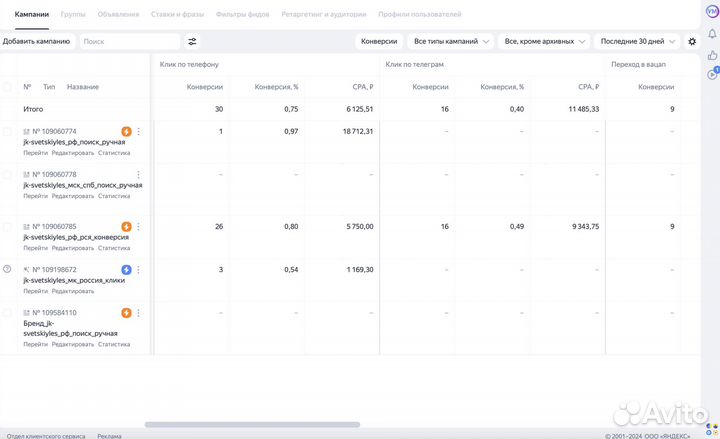The width and height of the screenshot is (720, 439).
Task: Open three-dot menu for campaign 109060774
Action: tap(139, 131)
